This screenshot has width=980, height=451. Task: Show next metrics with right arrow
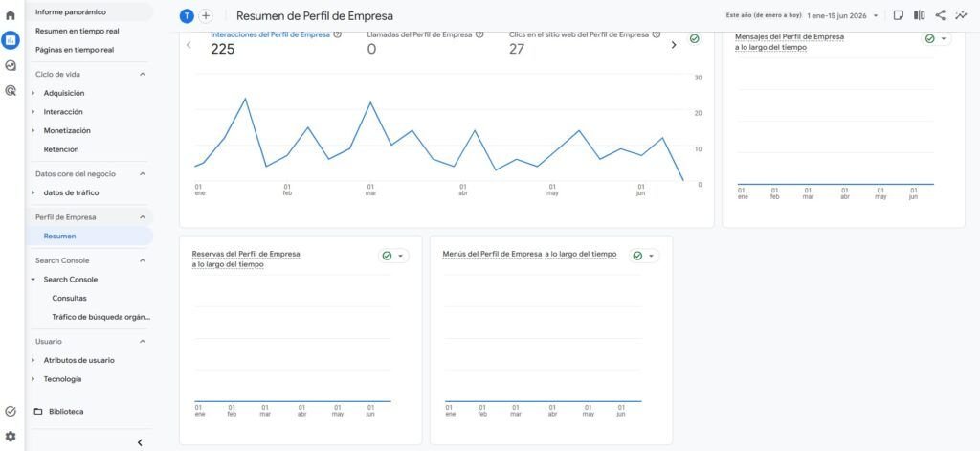pyautogui.click(x=673, y=45)
